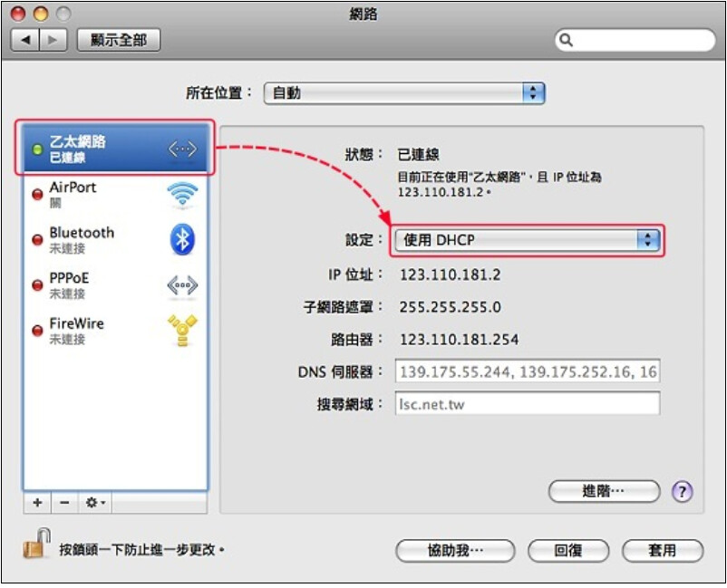Open the 設定 使用 DHCP dropdown
Viewport: 727px width, 588px height.
[528, 240]
